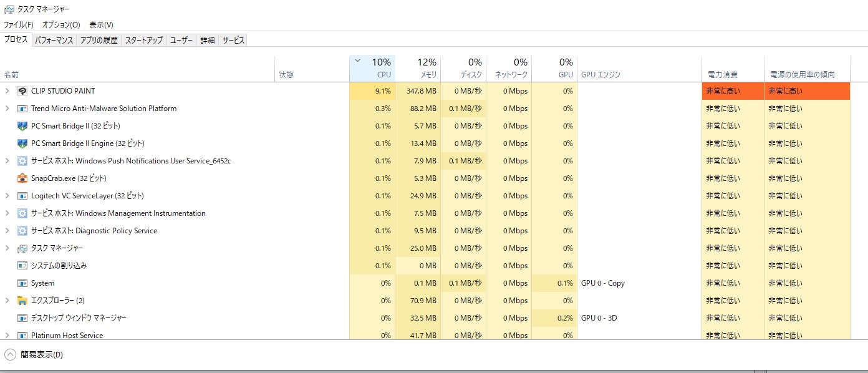Screen dimensions: 868x373
Task: Sort by the 電源の使用率の傾向 column header
Action: click(x=807, y=69)
